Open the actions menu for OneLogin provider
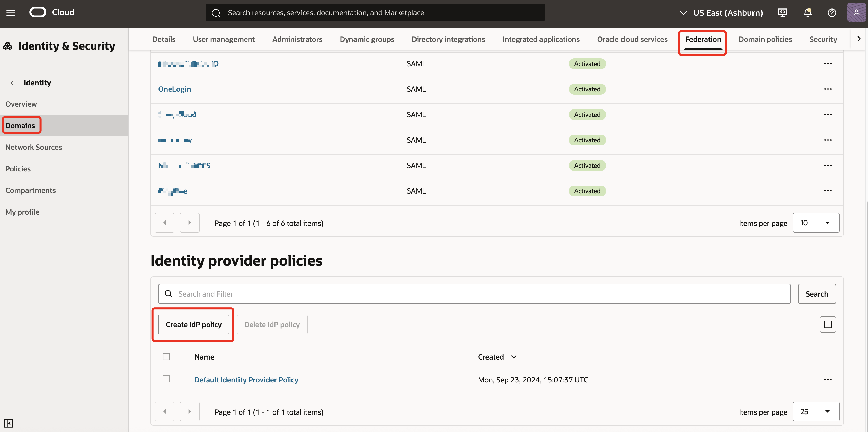The height and width of the screenshot is (432, 868). pyautogui.click(x=828, y=89)
